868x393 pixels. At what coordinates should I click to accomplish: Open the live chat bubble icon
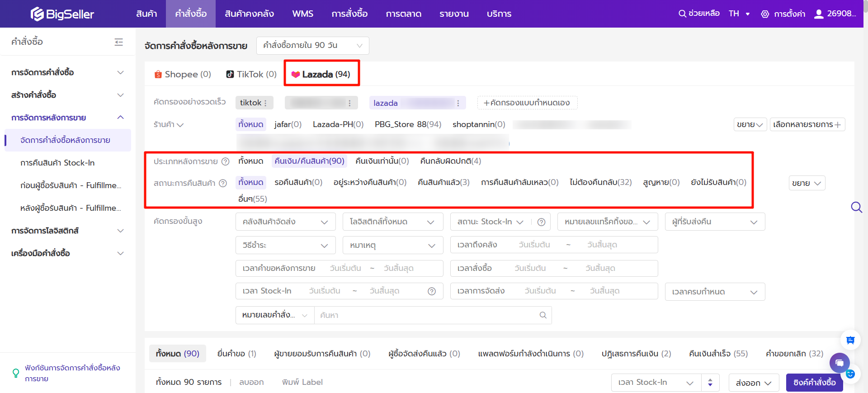(x=840, y=363)
